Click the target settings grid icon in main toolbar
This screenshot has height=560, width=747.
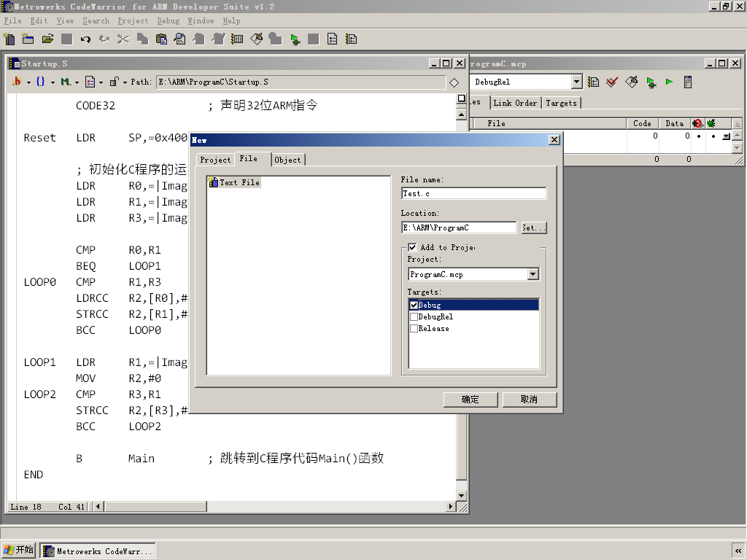pyautogui.click(x=237, y=39)
